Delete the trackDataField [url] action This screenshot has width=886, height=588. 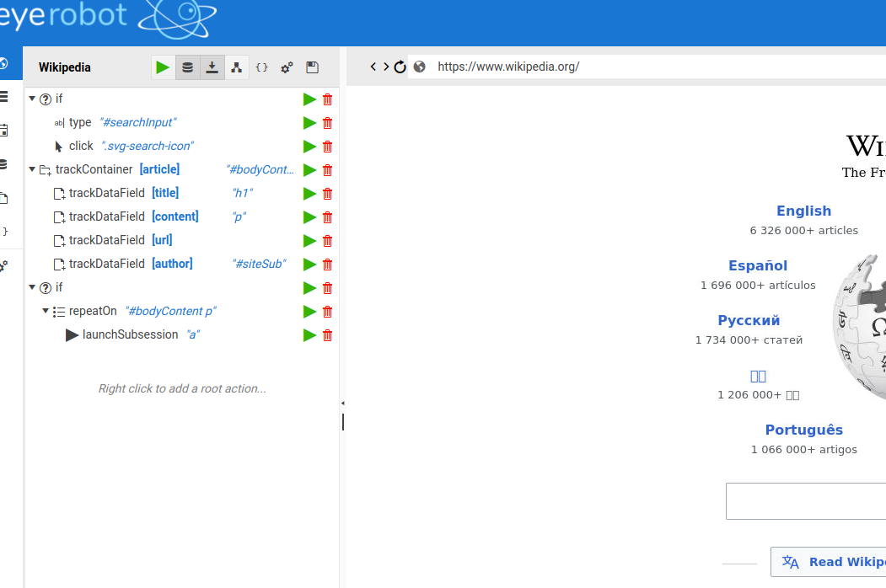tap(327, 241)
